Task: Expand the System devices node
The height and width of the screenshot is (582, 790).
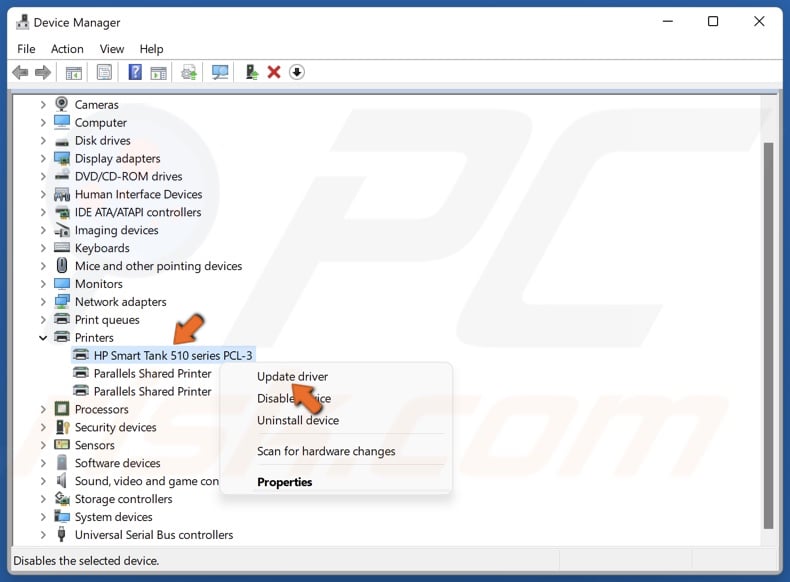Action: pos(43,517)
